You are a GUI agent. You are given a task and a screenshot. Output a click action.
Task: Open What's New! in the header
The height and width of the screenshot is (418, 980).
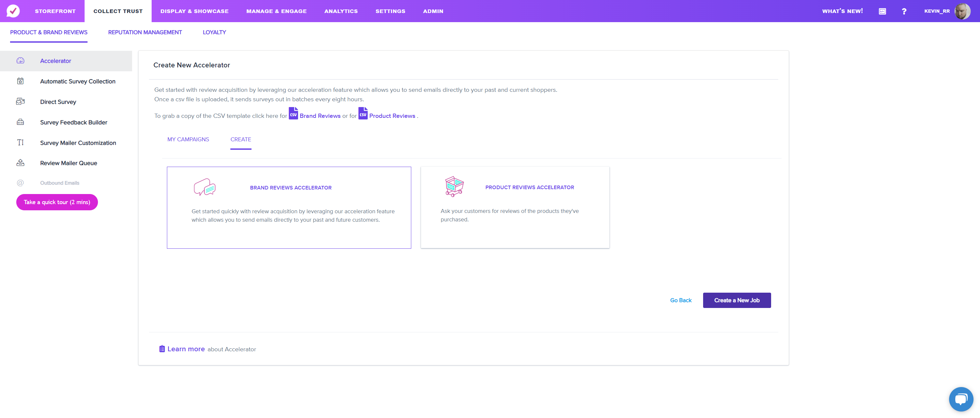[842, 11]
